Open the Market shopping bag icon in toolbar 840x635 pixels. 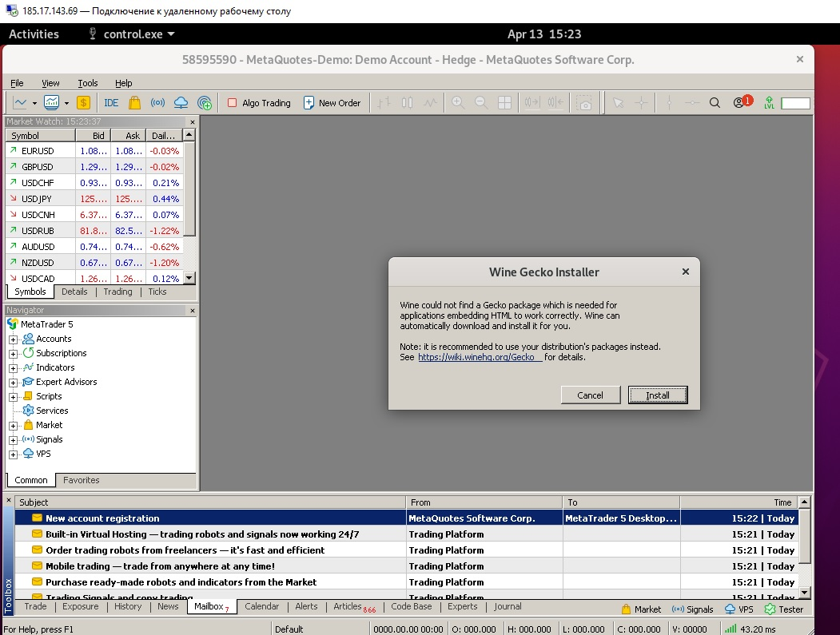[134, 102]
